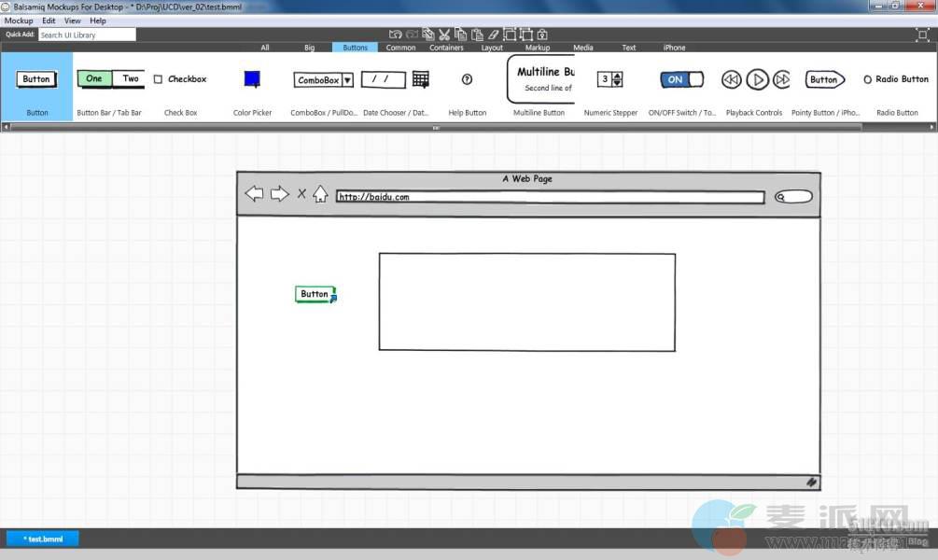
Task: Click the back arrow in browser mockup
Action: (x=254, y=194)
